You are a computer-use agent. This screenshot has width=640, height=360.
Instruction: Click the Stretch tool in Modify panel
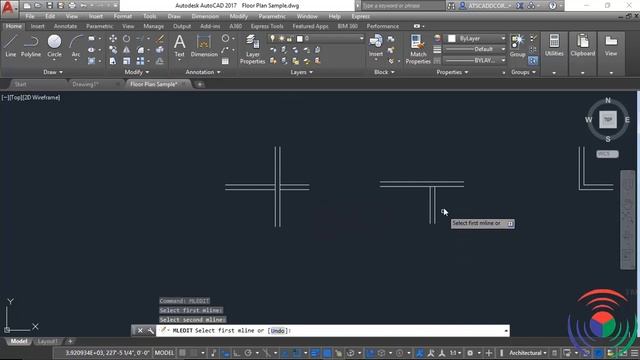pos(113,61)
